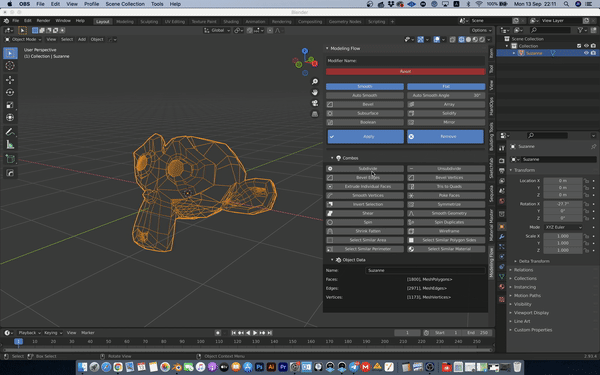Open Material properties sphere tab

(x=502, y=287)
